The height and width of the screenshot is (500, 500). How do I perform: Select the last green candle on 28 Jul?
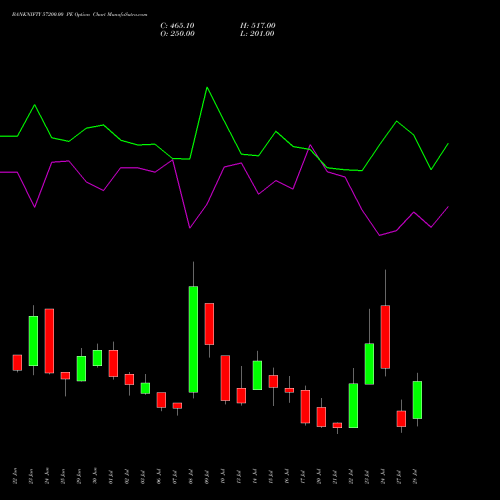click(x=417, y=400)
